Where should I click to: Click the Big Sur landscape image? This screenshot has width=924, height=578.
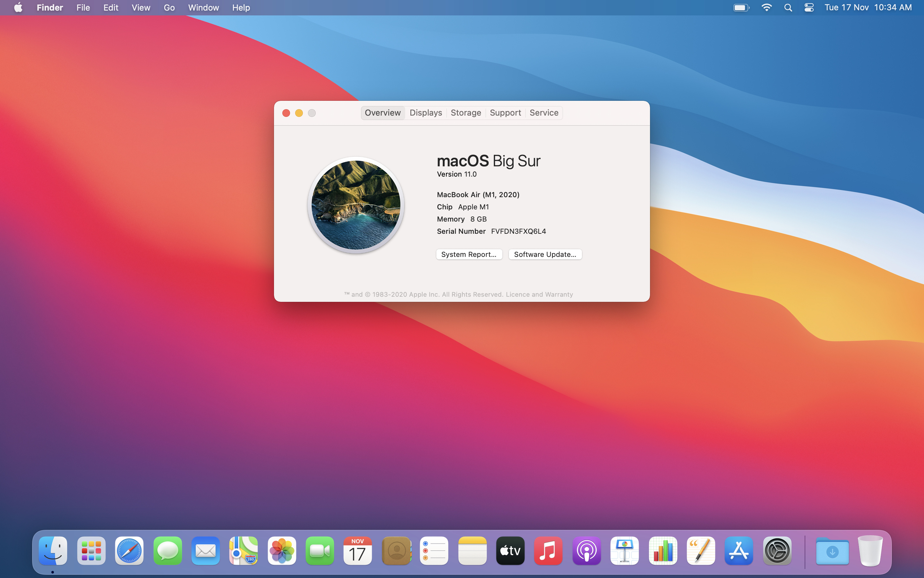[x=356, y=205]
